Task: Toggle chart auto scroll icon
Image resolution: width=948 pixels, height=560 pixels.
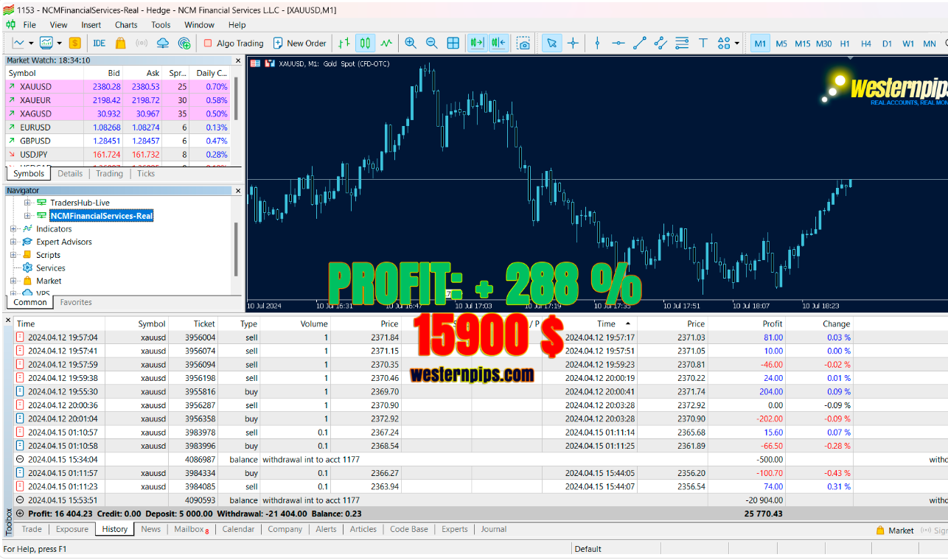Action: pos(478,43)
